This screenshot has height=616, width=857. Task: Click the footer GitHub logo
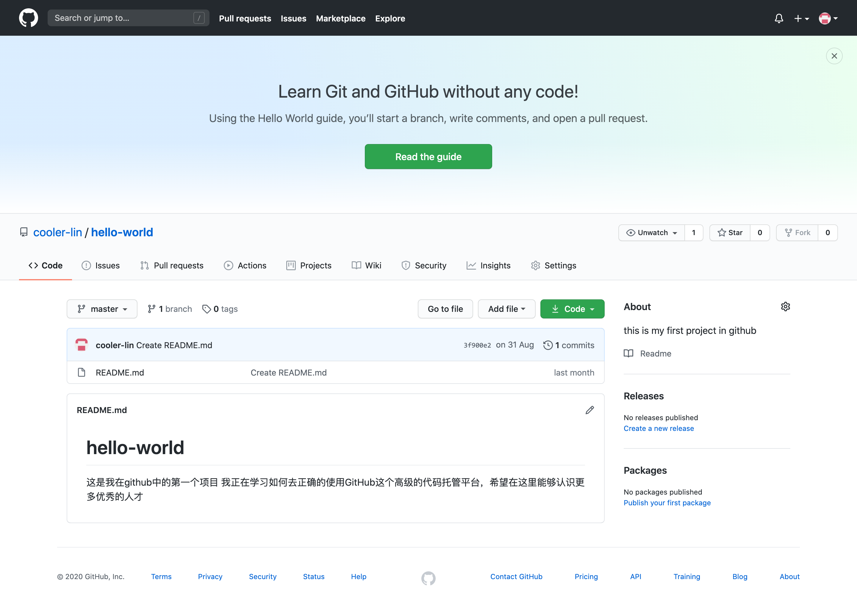click(428, 578)
